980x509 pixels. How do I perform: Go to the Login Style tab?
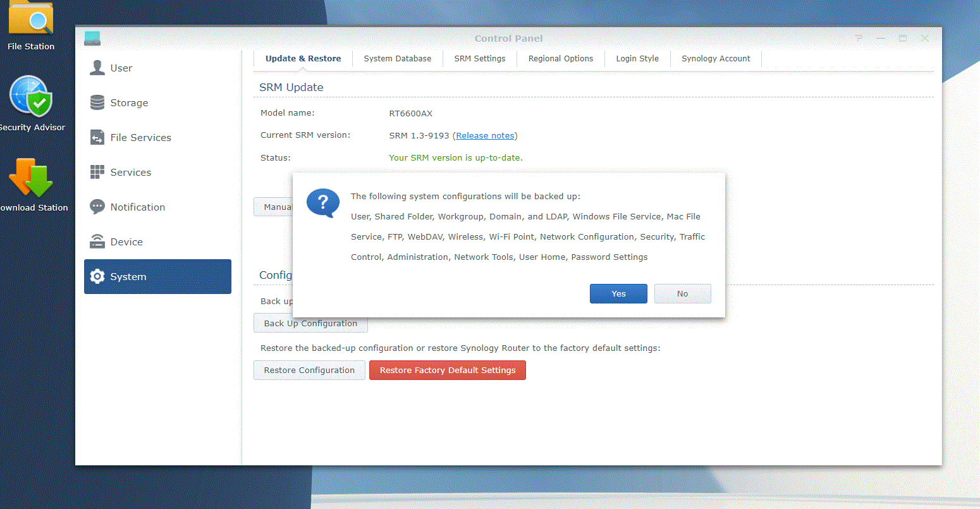point(637,59)
